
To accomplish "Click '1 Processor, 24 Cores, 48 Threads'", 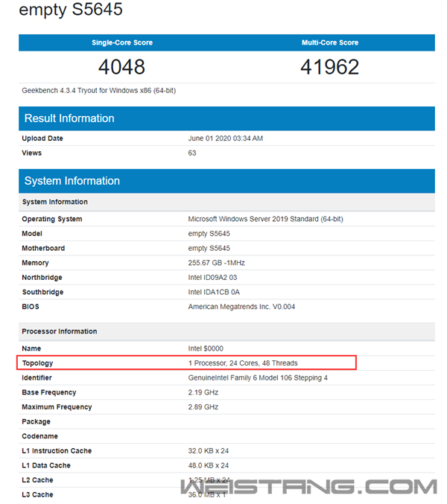I will tap(243, 363).
